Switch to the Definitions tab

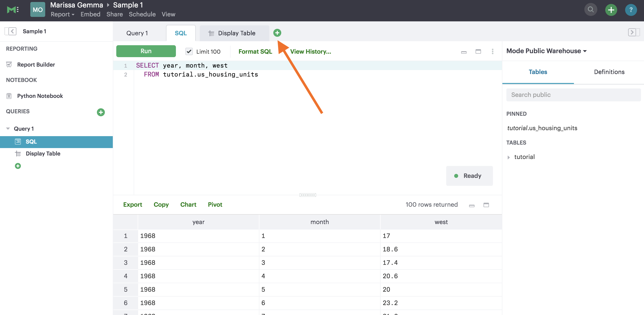pos(609,72)
